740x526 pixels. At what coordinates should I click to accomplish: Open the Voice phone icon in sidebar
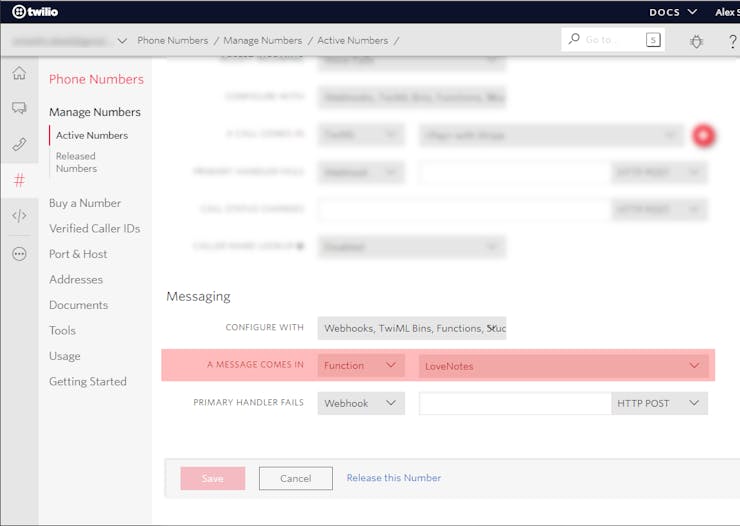19,144
